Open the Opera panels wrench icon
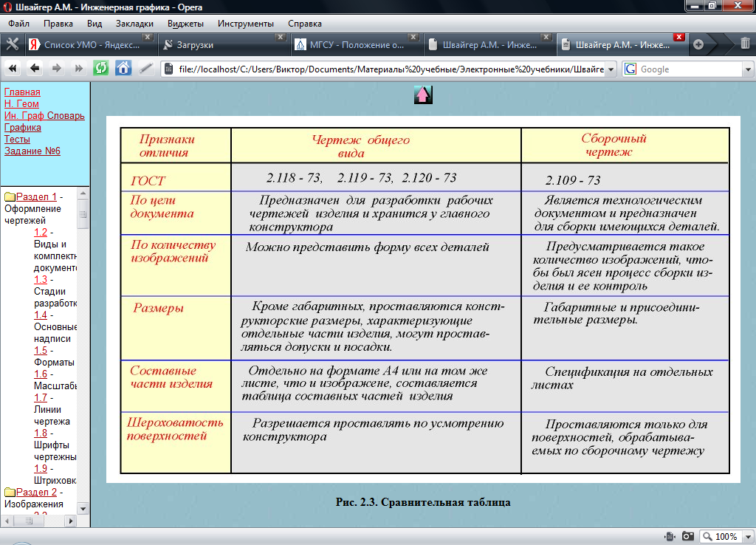 [x=12, y=44]
